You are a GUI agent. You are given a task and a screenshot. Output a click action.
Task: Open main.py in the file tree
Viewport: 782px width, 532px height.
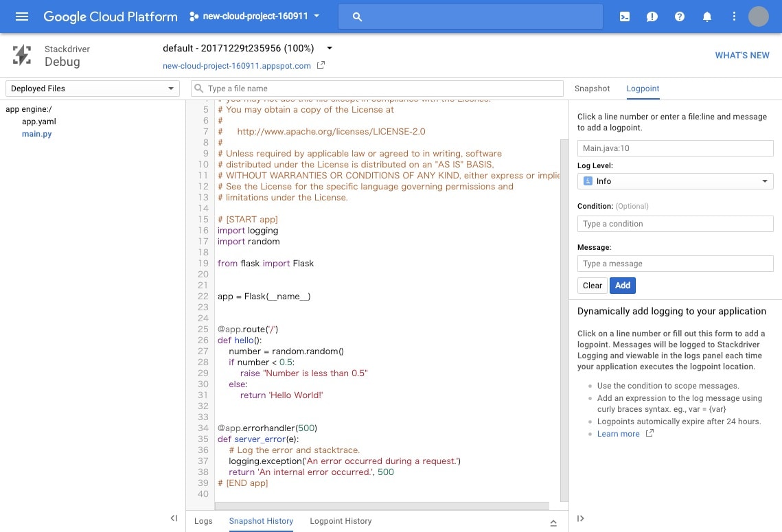tap(37, 134)
